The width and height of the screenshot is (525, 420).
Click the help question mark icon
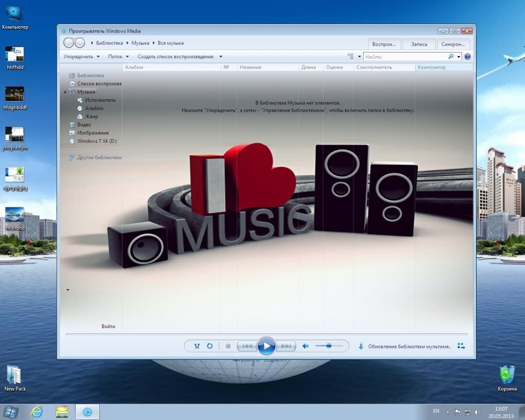(x=467, y=57)
